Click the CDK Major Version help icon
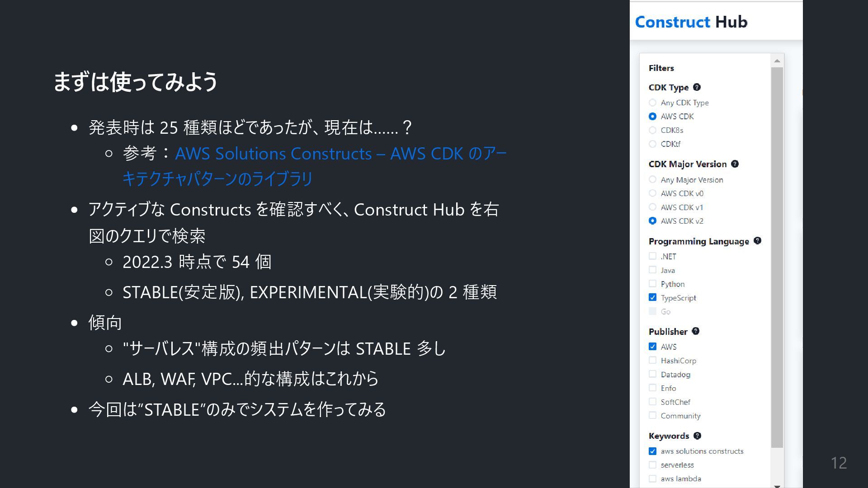This screenshot has width=868, height=488. click(x=735, y=164)
